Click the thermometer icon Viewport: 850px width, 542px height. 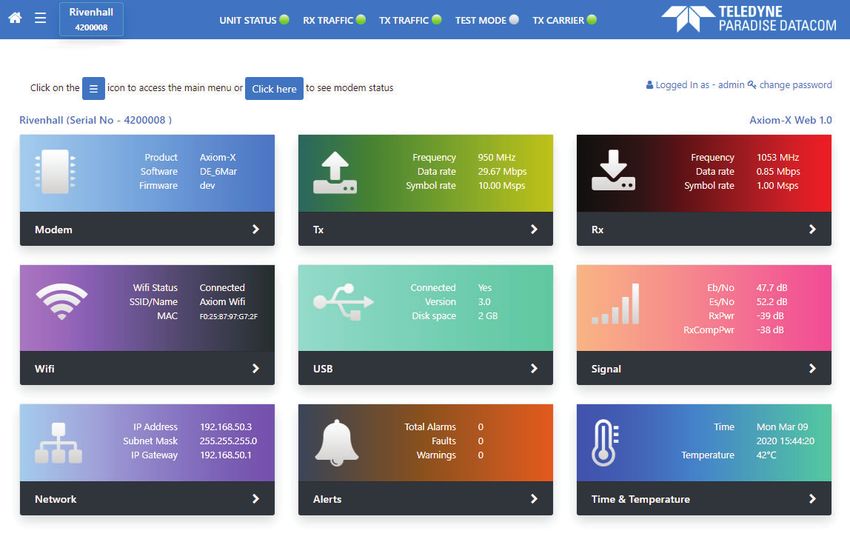coord(605,443)
